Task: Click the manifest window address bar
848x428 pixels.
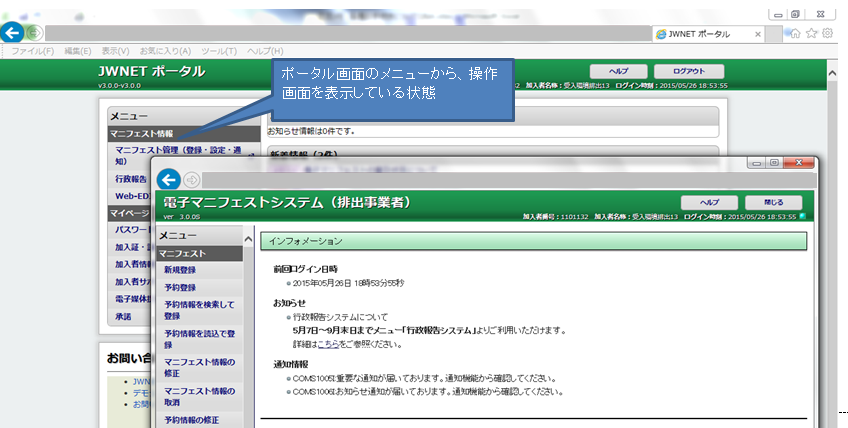Action: pyautogui.click(x=508, y=180)
